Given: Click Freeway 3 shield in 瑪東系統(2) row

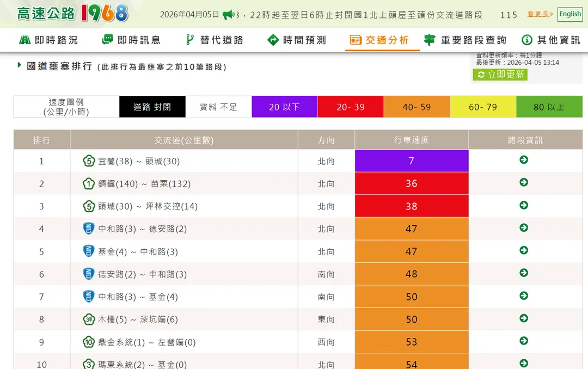Looking at the screenshot, I should click(89, 364).
